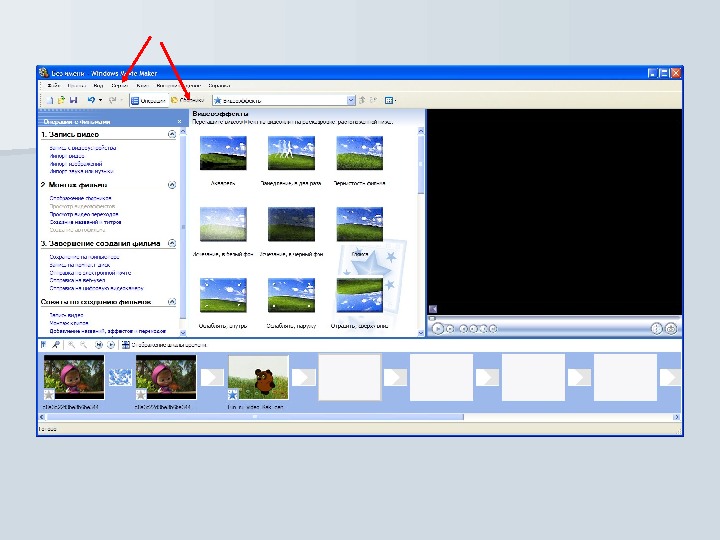Save the project with the floppy disk icon
720x540 pixels.
pos(73,100)
